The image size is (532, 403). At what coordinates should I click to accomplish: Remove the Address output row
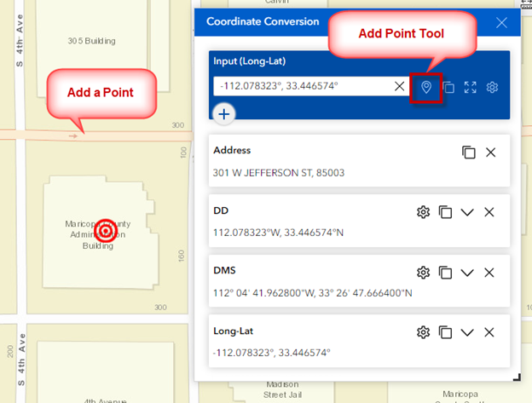[490, 153]
